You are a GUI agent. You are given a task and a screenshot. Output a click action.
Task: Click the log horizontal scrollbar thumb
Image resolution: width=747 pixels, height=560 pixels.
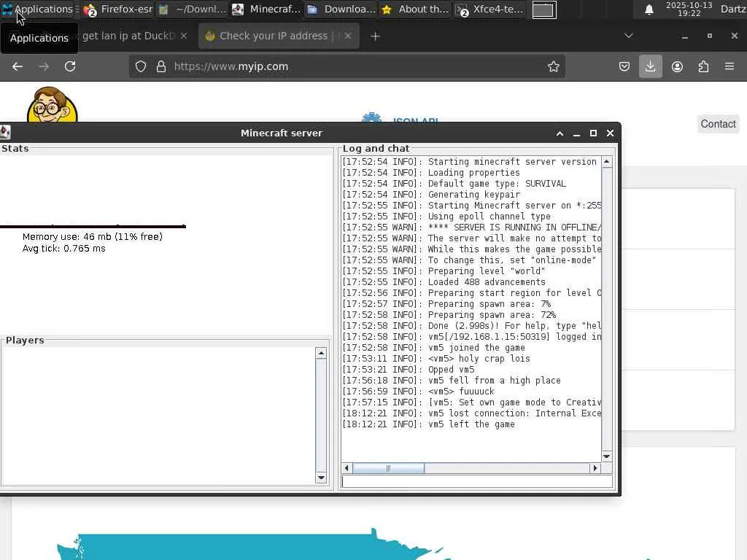tap(388, 468)
